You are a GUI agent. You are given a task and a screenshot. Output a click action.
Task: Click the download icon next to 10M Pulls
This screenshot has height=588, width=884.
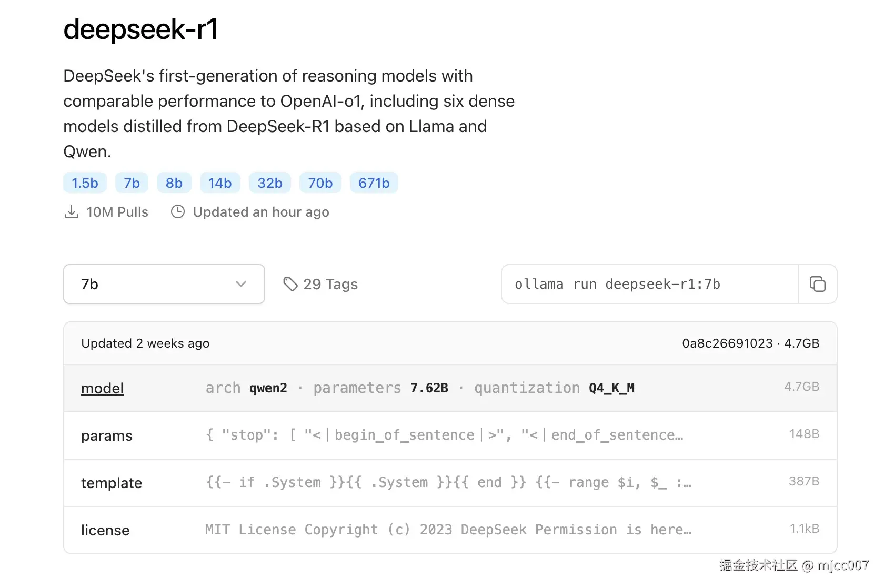coord(72,212)
